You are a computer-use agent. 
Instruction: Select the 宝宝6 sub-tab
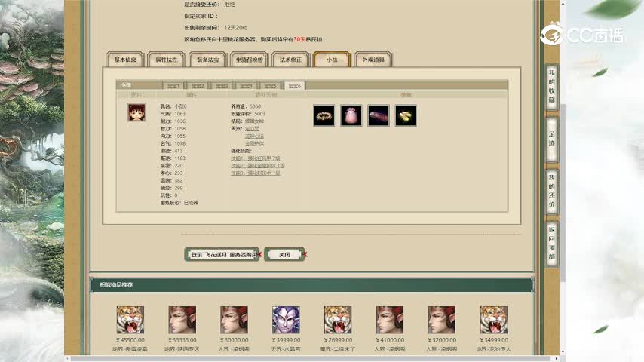click(295, 86)
